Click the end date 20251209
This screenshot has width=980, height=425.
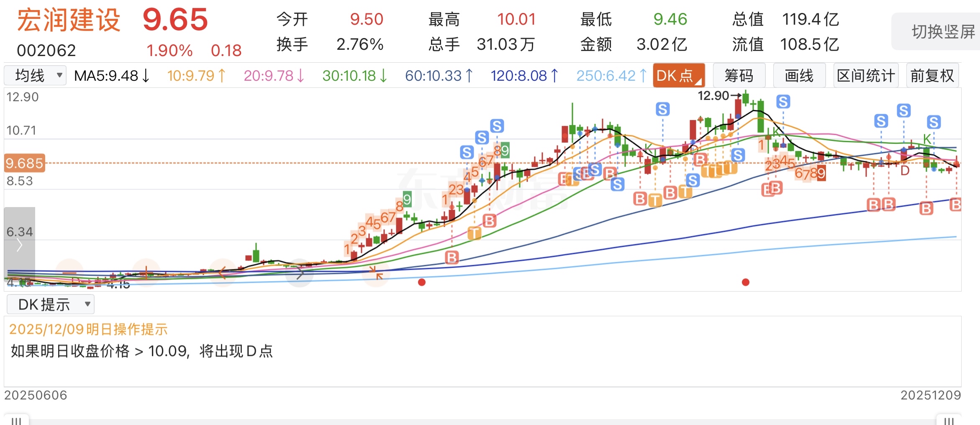click(x=931, y=395)
